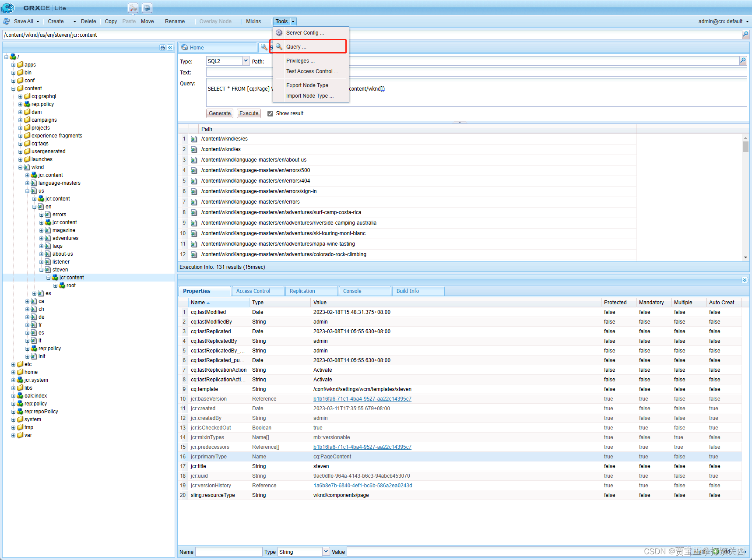This screenshot has width=752, height=560.
Task: Click the magnifier icon next to Query menu entry
Action: pyautogui.click(x=279, y=46)
